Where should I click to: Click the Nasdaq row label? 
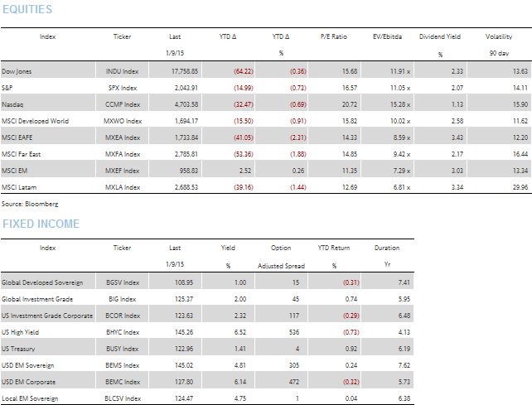(13, 104)
